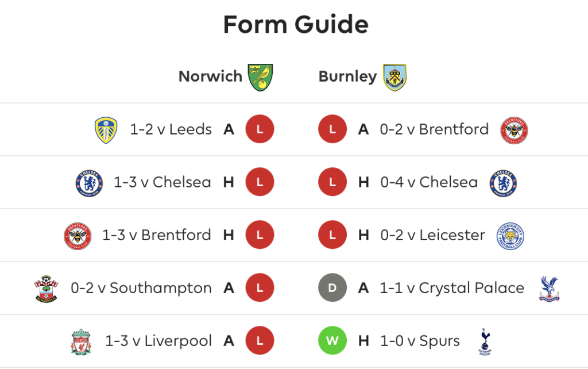Select the Brentford badge beside Norwich's 1-3 result

[x=78, y=236]
